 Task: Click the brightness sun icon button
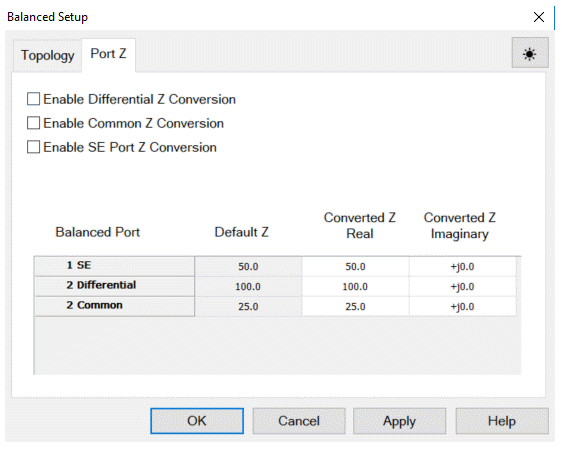(530, 53)
